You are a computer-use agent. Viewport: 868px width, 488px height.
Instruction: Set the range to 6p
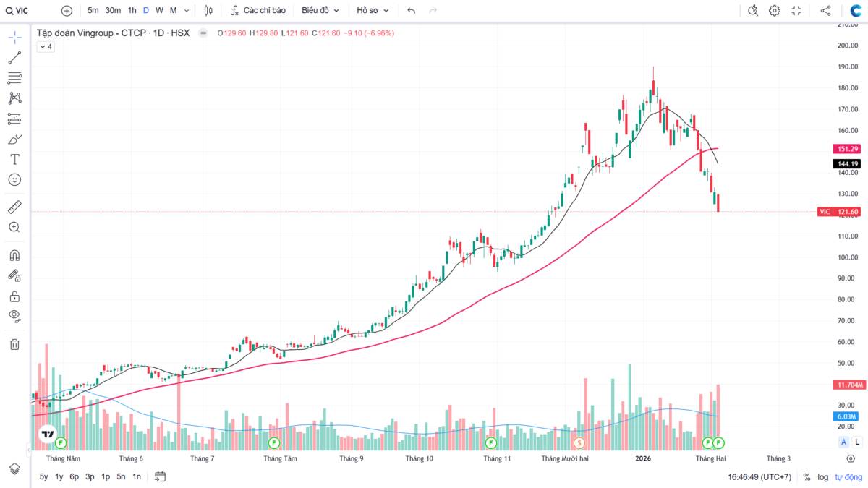coord(75,477)
